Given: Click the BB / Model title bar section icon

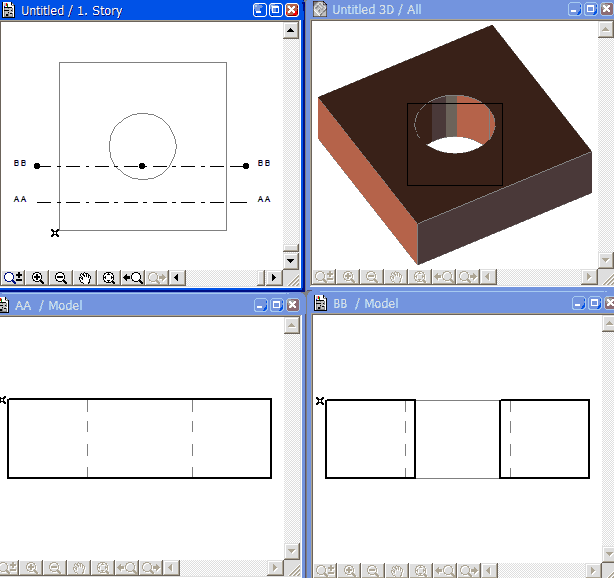Looking at the screenshot, I should (x=320, y=303).
